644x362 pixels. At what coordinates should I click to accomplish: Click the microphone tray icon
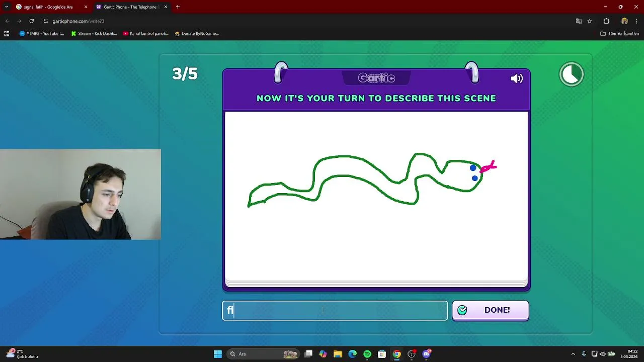(x=584, y=354)
